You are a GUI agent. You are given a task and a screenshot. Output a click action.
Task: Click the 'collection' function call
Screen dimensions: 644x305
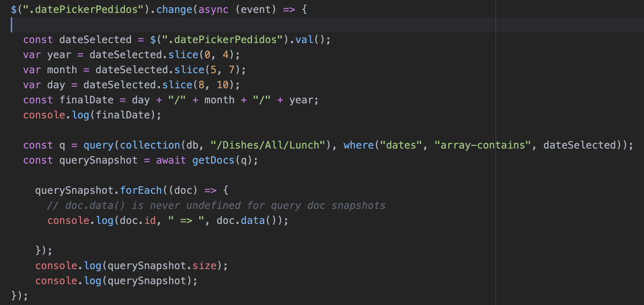(x=150, y=145)
